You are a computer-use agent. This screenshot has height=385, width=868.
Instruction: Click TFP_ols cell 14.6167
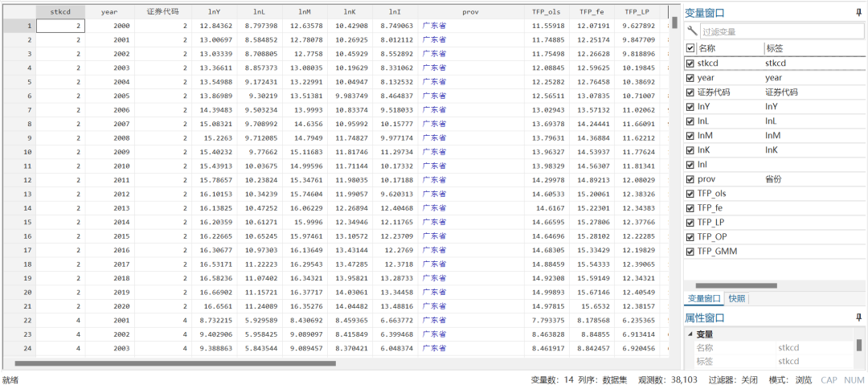[x=547, y=207]
